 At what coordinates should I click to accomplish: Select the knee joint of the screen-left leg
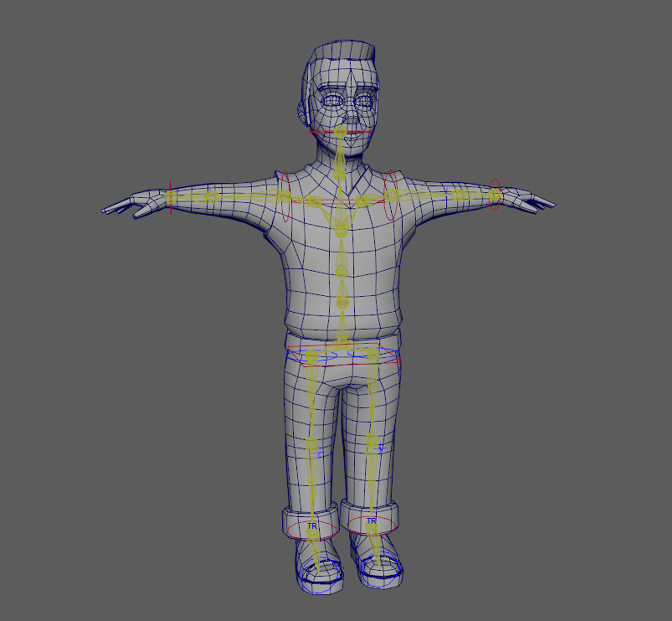(312, 442)
